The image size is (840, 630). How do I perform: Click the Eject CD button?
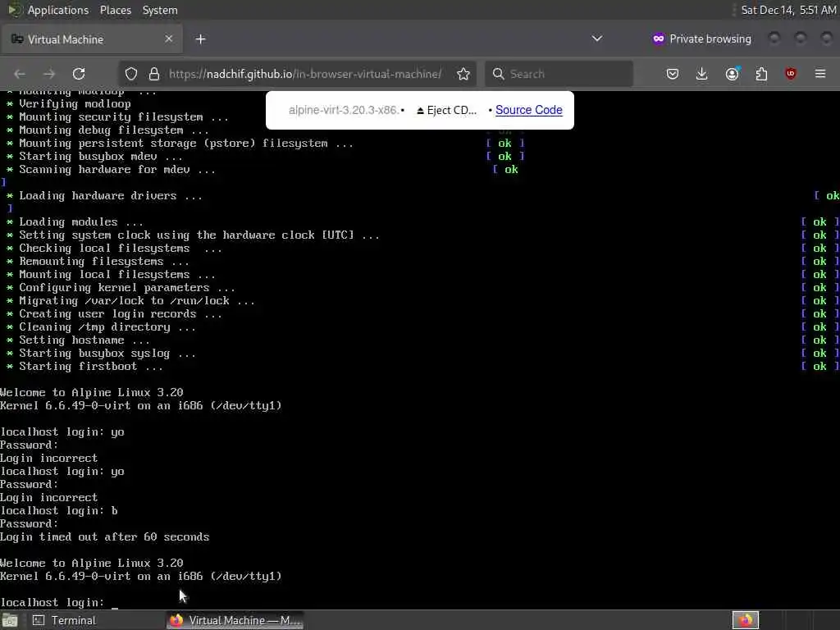click(447, 111)
